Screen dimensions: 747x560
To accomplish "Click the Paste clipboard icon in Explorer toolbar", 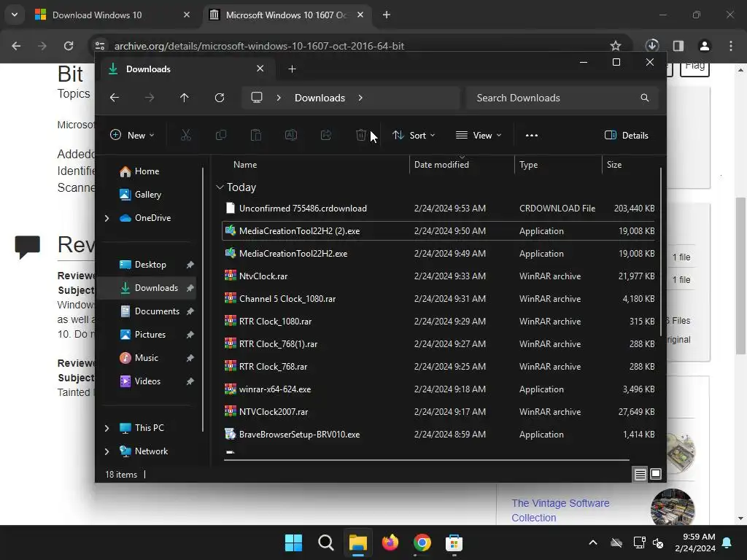I will pyautogui.click(x=256, y=135).
